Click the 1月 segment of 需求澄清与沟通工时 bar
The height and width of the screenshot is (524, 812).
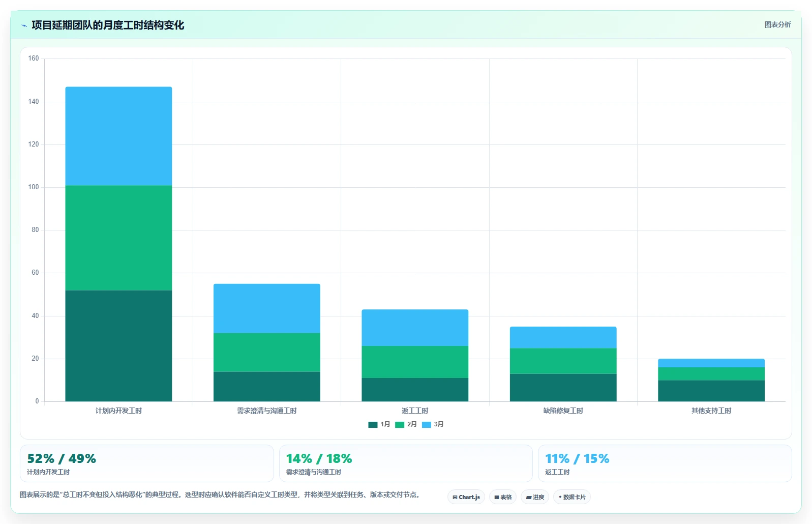point(266,387)
